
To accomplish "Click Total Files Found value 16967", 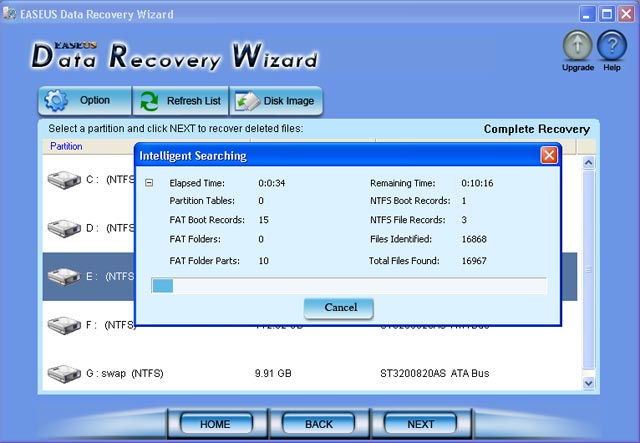I will pos(474,261).
